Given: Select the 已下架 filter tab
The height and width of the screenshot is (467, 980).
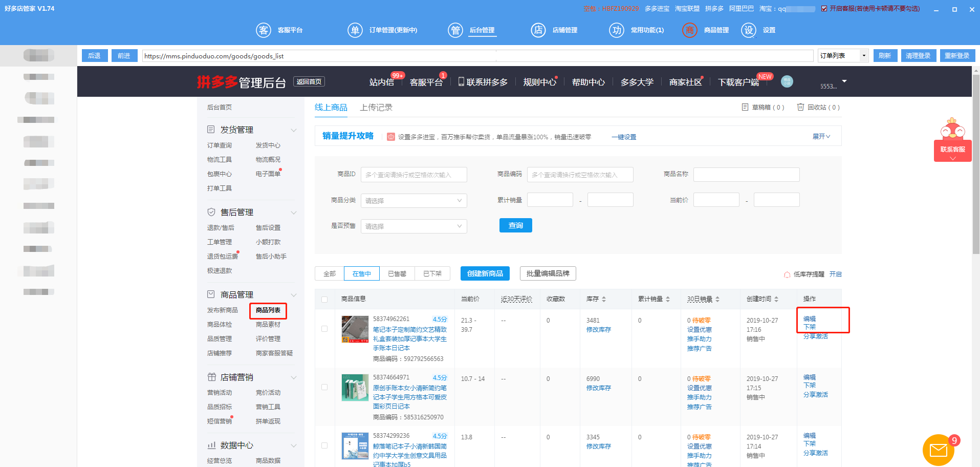Looking at the screenshot, I should tap(432, 273).
